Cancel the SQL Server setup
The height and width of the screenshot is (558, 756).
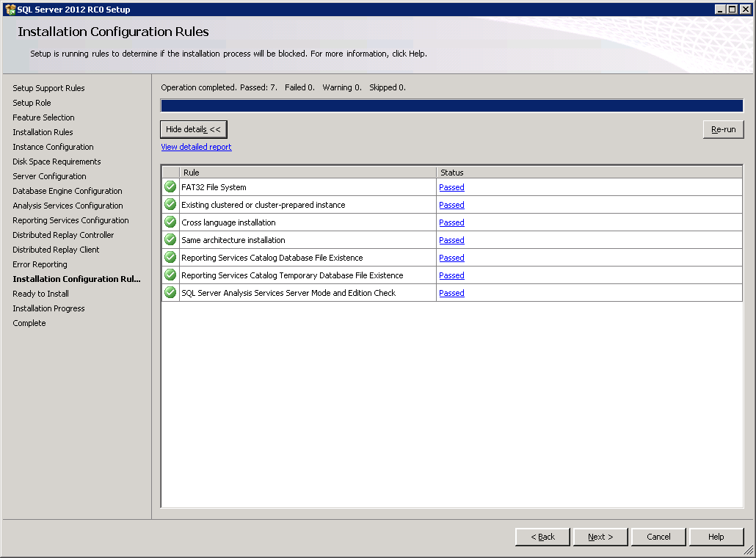[658, 537]
